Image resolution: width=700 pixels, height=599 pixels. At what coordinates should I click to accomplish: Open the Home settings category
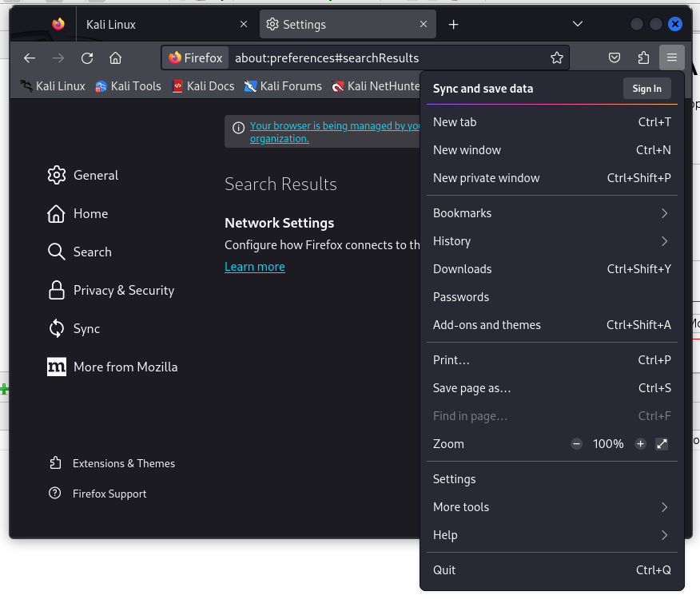click(x=78, y=214)
